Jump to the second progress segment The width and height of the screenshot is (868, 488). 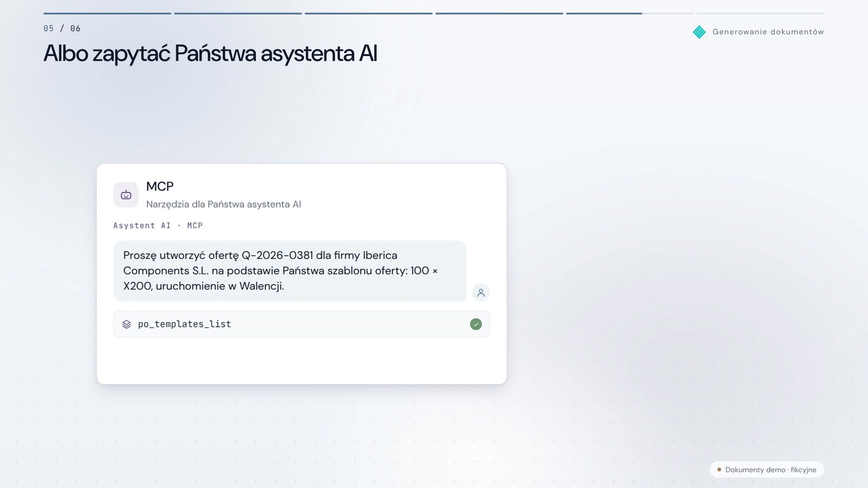[x=238, y=14]
